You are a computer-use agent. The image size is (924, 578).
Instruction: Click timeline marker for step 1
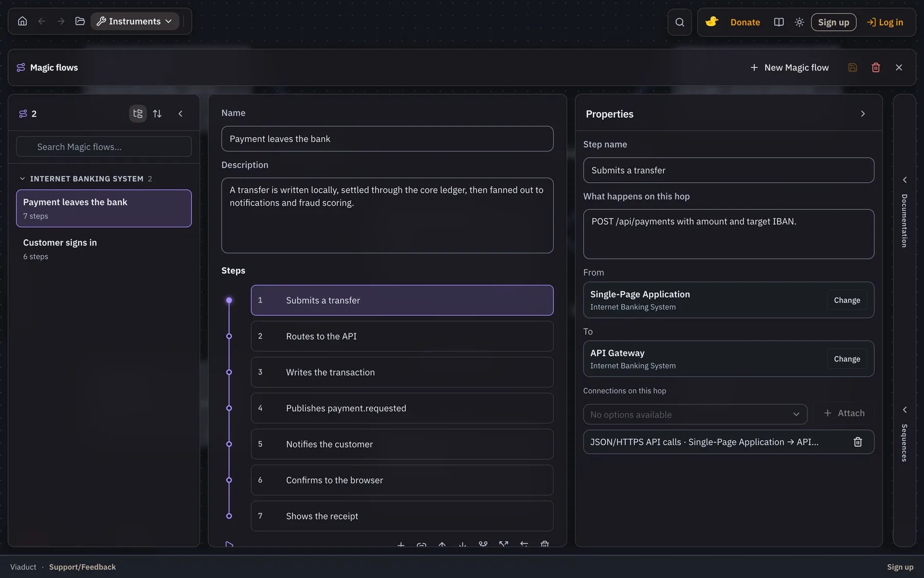click(x=229, y=300)
